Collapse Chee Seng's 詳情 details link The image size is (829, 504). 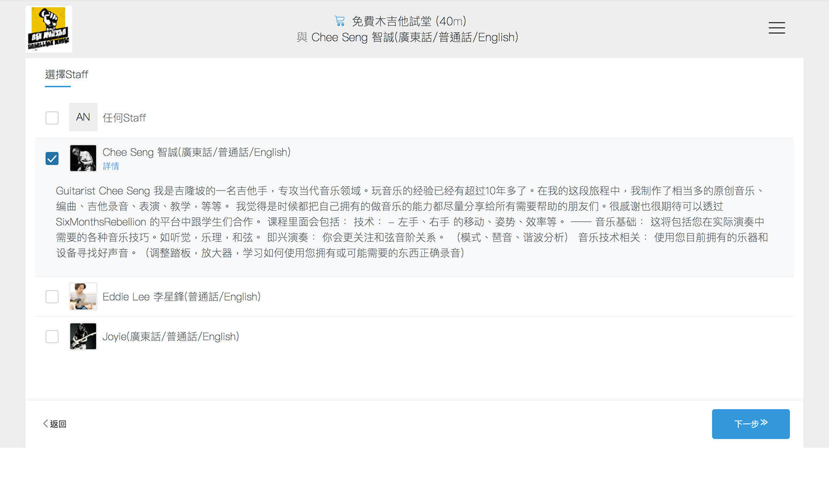coord(111,166)
